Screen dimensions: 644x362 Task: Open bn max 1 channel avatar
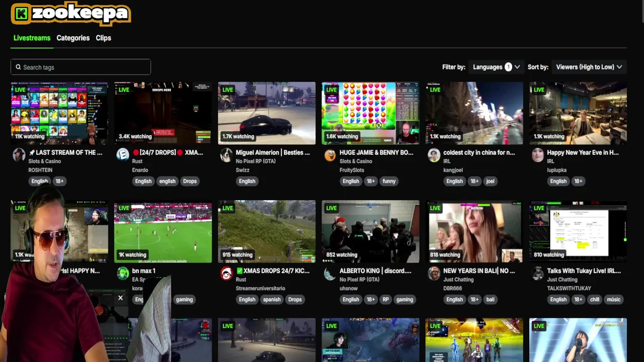pos(123,273)
